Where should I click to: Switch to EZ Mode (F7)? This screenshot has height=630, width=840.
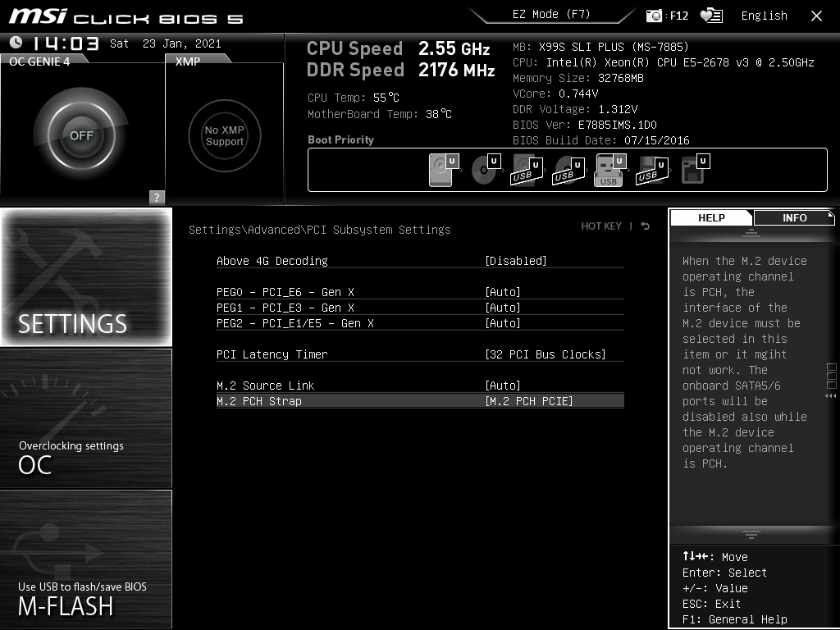click(551, 15)
